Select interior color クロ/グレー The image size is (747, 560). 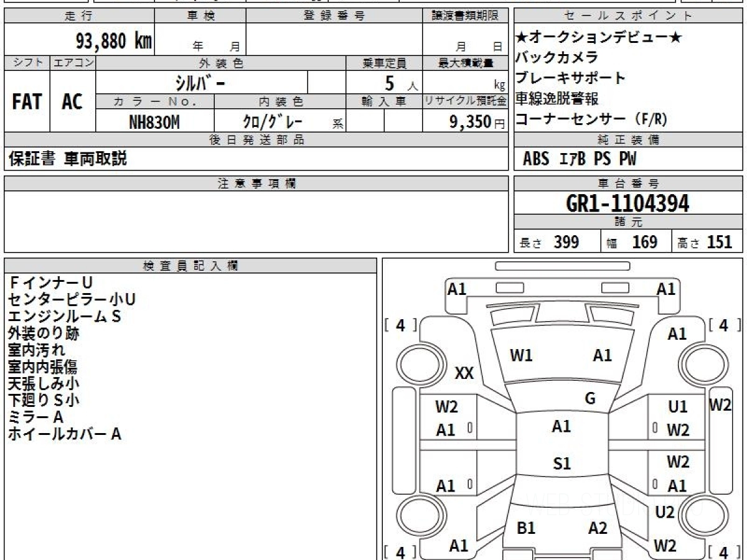coord(273,122)
